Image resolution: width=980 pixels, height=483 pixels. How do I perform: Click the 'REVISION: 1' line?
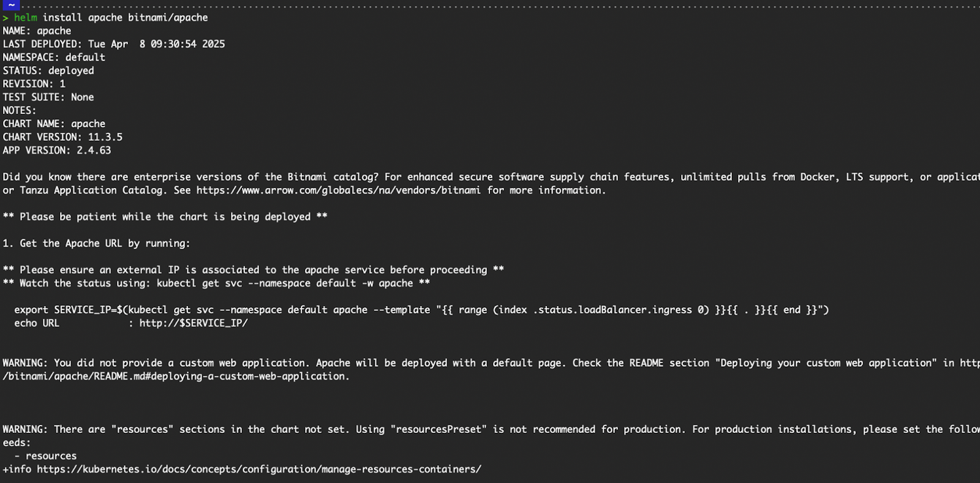[x=34, y=84]
